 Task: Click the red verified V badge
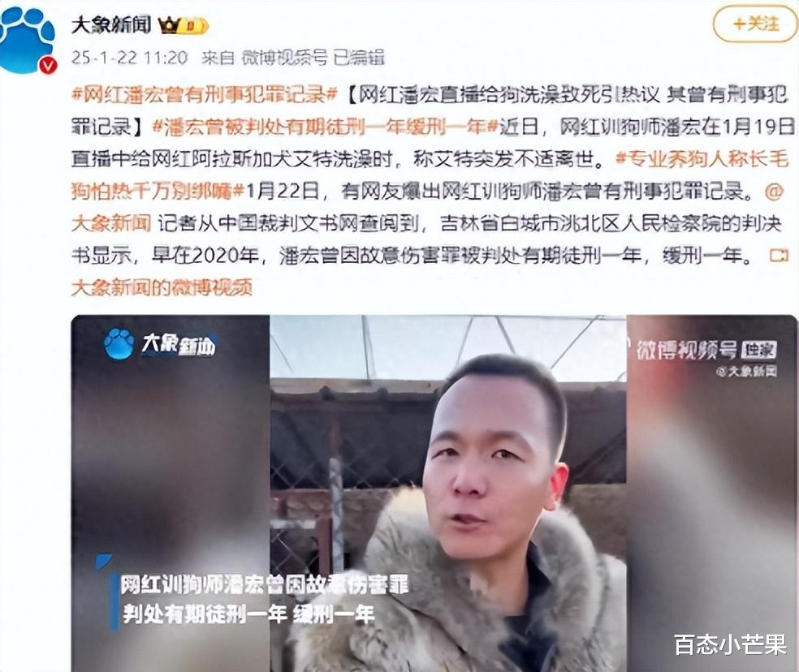pos(49,65)
